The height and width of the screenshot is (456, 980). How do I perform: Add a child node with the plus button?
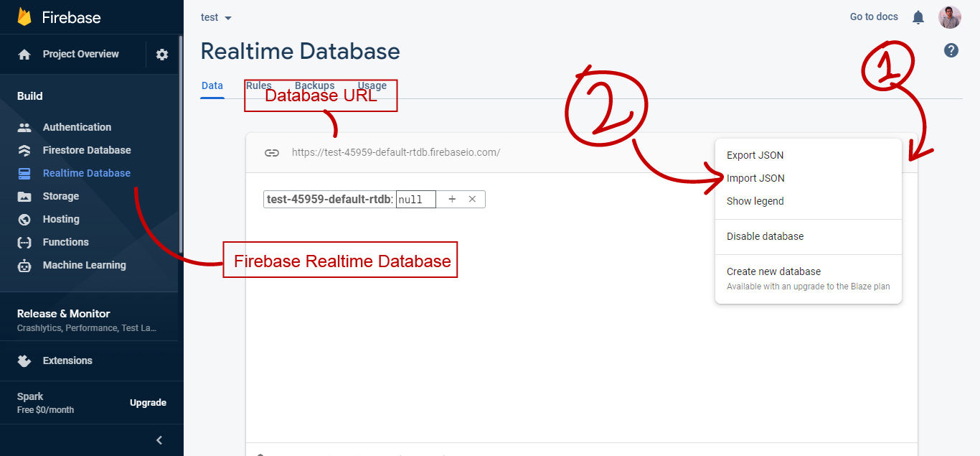tap(452, 199)
